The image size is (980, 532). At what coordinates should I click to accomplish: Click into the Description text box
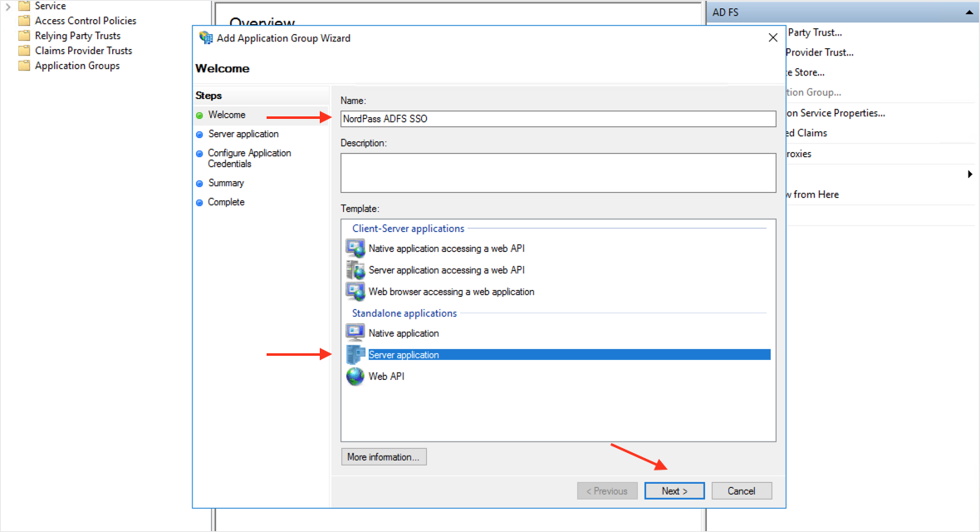click(x=558, y=173)
